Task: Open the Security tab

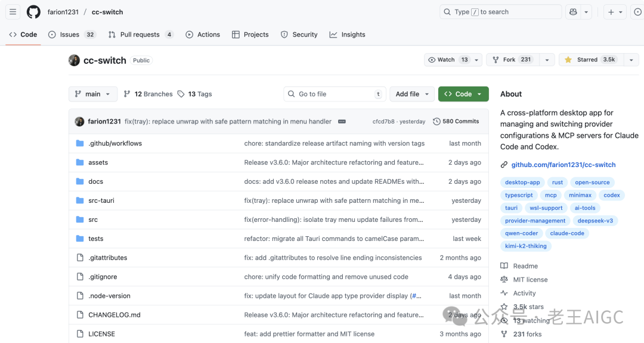Action: tap(299, 35)
